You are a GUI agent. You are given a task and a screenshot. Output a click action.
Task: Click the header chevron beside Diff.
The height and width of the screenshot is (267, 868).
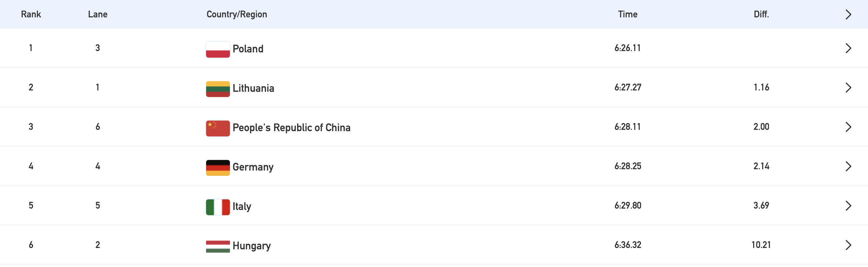point(848,14)
